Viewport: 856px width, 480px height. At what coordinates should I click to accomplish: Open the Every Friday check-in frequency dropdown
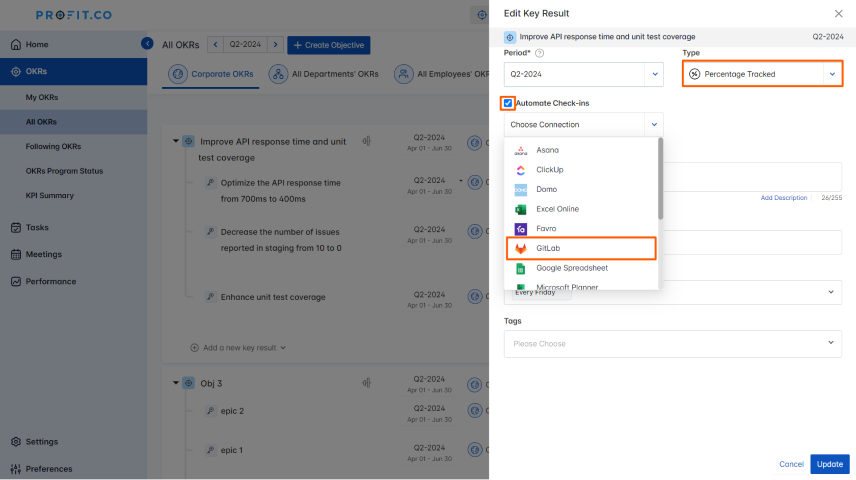pos(673,293)
